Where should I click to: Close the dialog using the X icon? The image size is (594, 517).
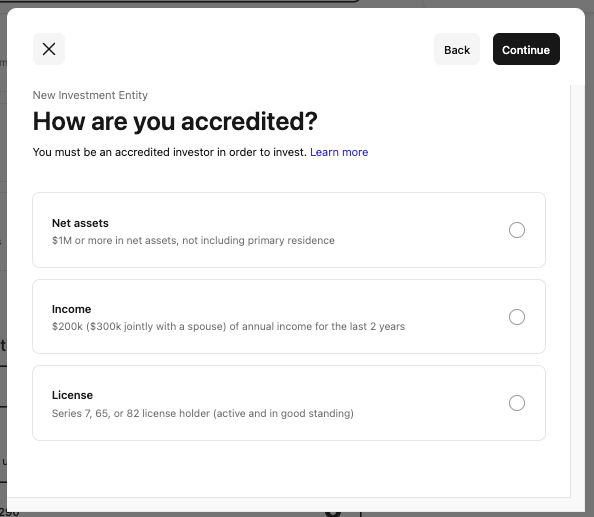(x=49, y=49)
